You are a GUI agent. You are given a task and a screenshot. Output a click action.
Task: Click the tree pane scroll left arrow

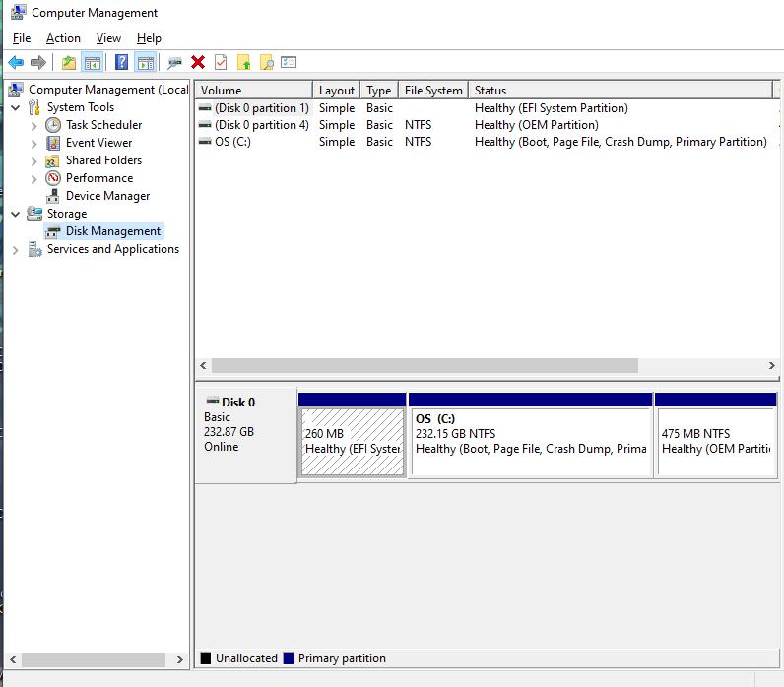[13, 660]
